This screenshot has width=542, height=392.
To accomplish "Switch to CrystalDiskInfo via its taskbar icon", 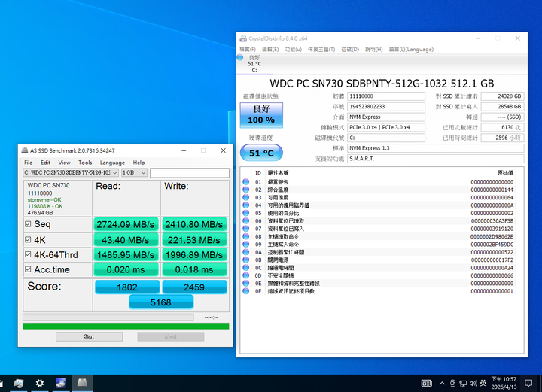I will tap(61, 384).
